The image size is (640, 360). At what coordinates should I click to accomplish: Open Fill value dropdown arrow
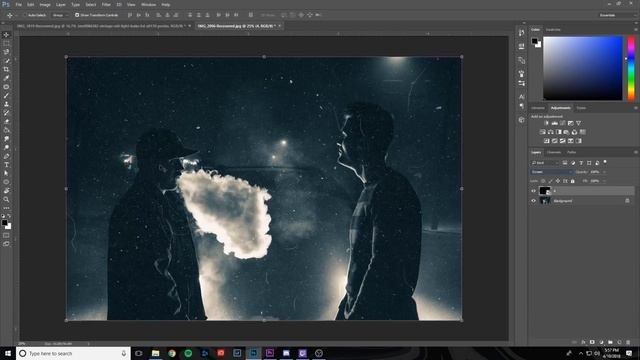604,181
